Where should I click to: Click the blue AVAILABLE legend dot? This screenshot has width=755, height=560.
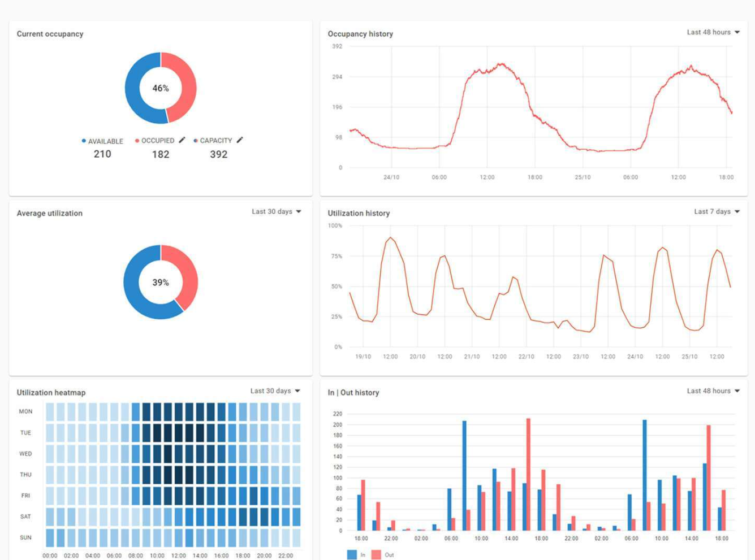coord(84,141)
